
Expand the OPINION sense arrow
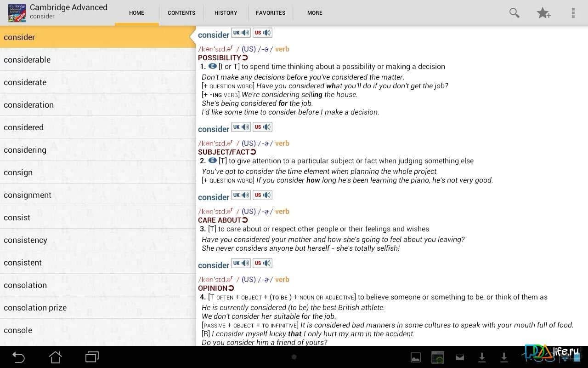point(231,288)
